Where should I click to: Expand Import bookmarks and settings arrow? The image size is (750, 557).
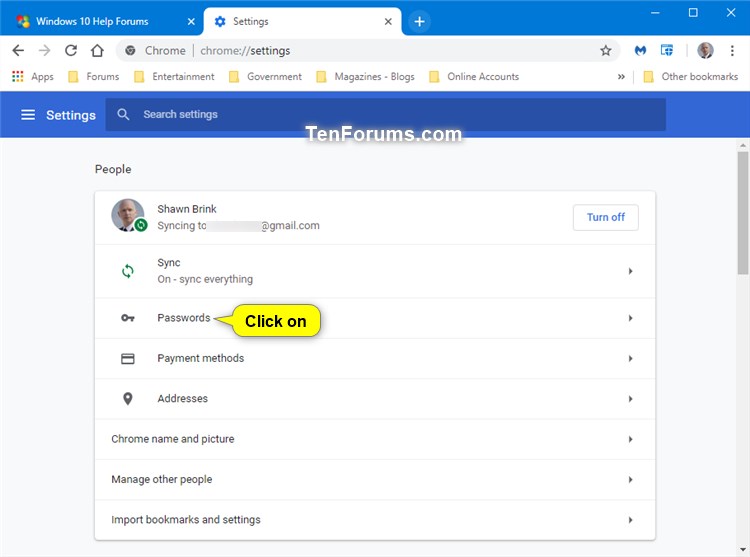(x=630, y=520)
